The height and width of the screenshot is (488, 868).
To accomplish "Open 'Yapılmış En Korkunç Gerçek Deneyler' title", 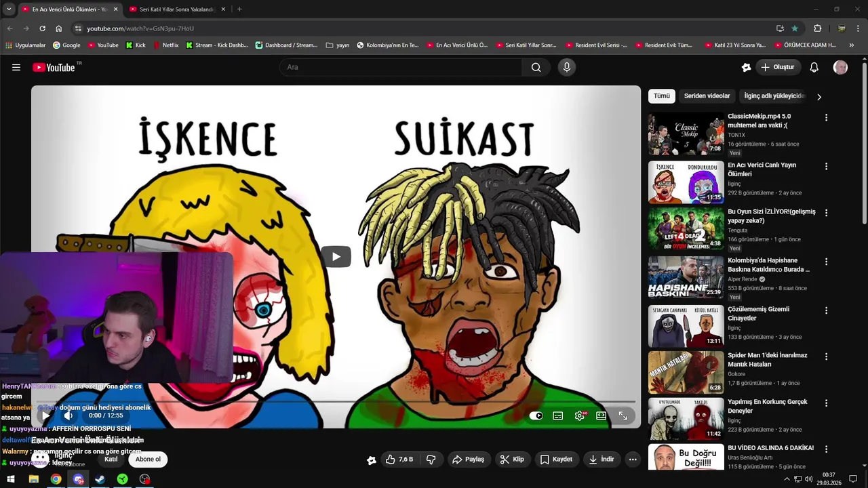I will [768, 406].
